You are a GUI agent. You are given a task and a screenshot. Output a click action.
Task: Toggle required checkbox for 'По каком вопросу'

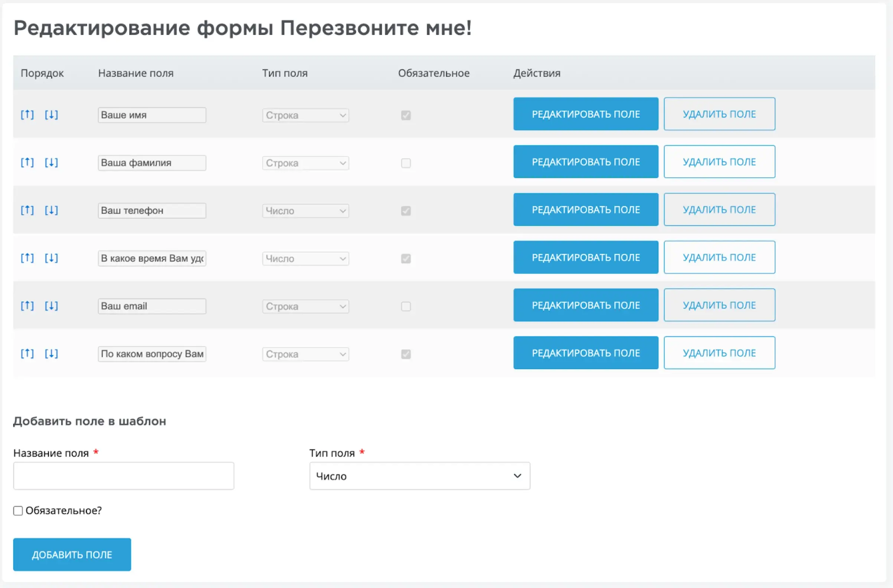pos(406,354)
